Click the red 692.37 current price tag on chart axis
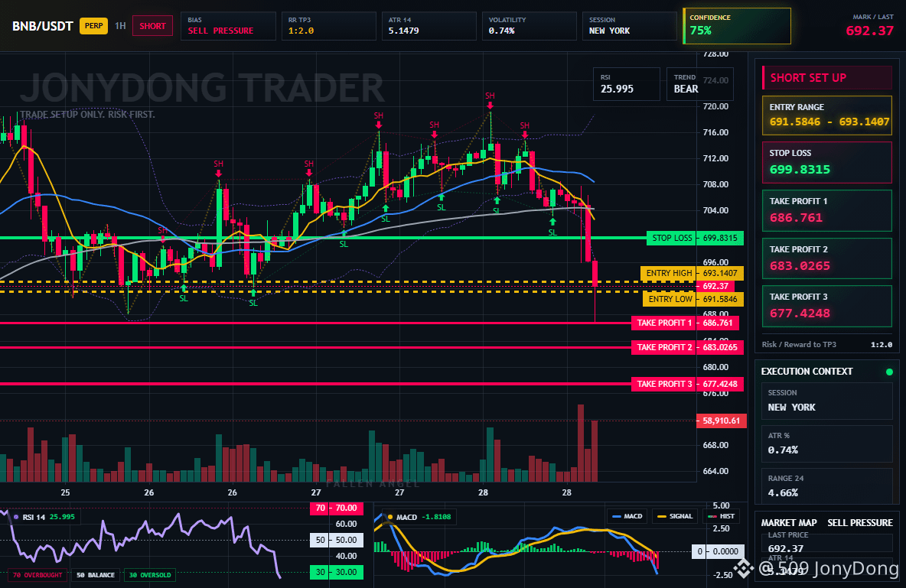906x588 pixels. (x=715, y=286)
